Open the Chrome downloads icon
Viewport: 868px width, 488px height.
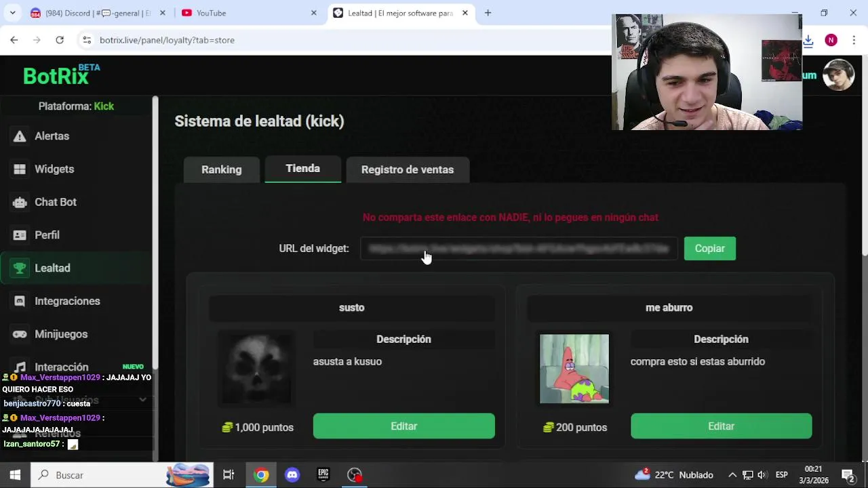808,41
